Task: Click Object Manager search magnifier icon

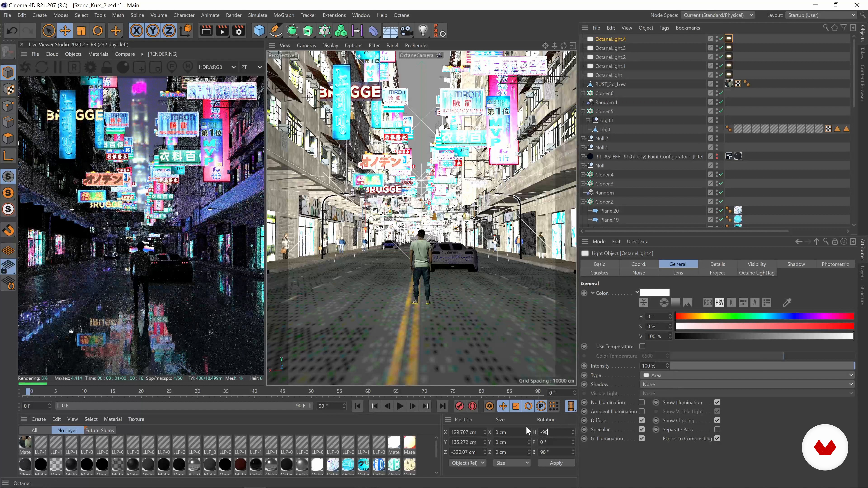Action: tap(826, 28)
